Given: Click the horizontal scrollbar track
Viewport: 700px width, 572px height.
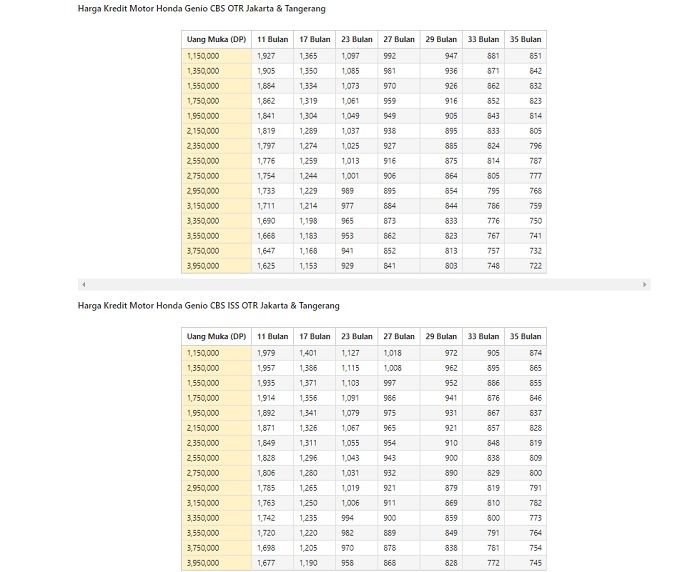Looking at the screenshot, I should tap(364, 284).
